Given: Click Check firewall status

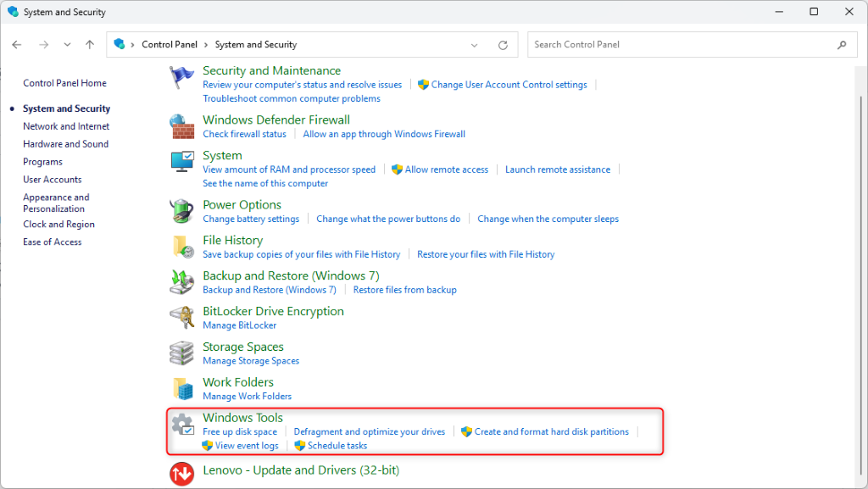Looking at the screenshot, I should tap(244, 134).
